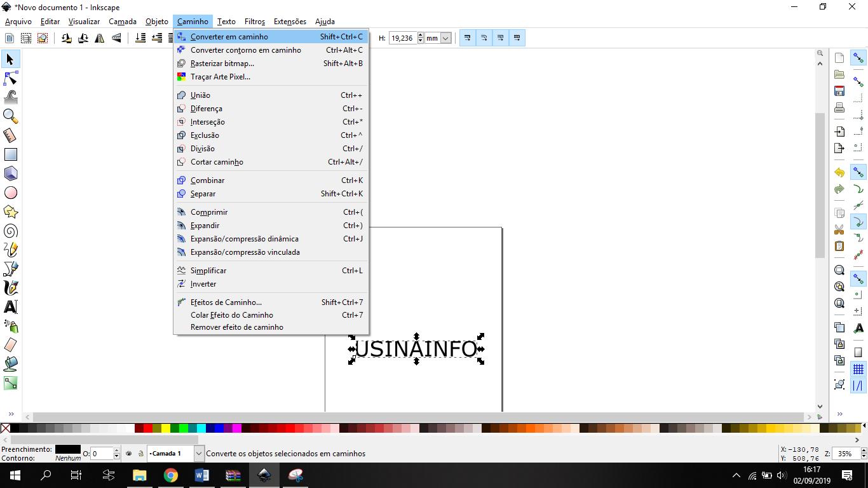Increase the opacity O: value stepper

tap(117, 451)
